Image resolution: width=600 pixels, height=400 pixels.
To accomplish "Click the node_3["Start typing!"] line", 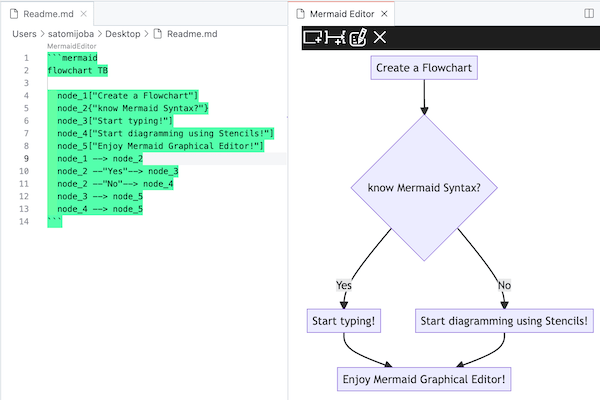I will [115, 121].
